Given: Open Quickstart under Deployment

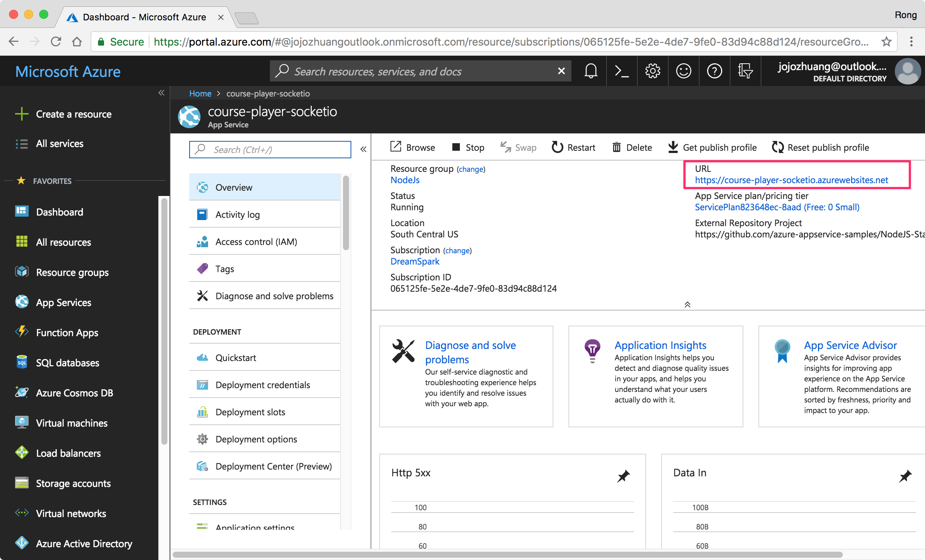Looking at the screenshot, I should [x=265, y=358].
